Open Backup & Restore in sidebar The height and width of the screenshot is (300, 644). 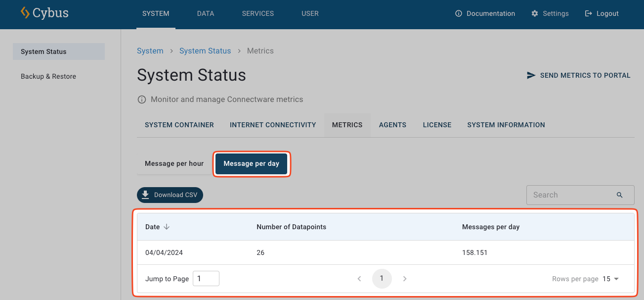pos(48,76)
